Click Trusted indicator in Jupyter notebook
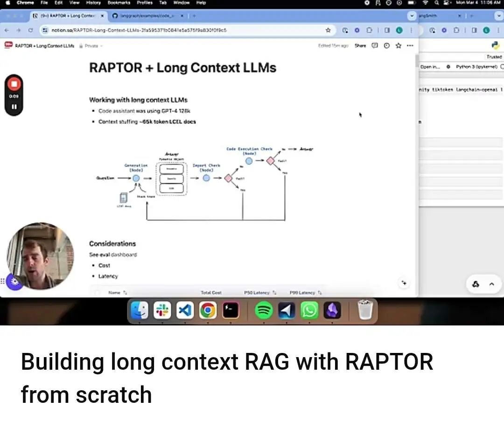The image size is (504, 421). tap(494, 57)
